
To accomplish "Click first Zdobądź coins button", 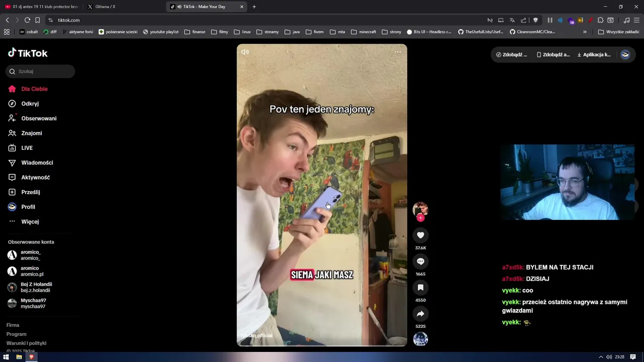I will [x=512, y=55].
